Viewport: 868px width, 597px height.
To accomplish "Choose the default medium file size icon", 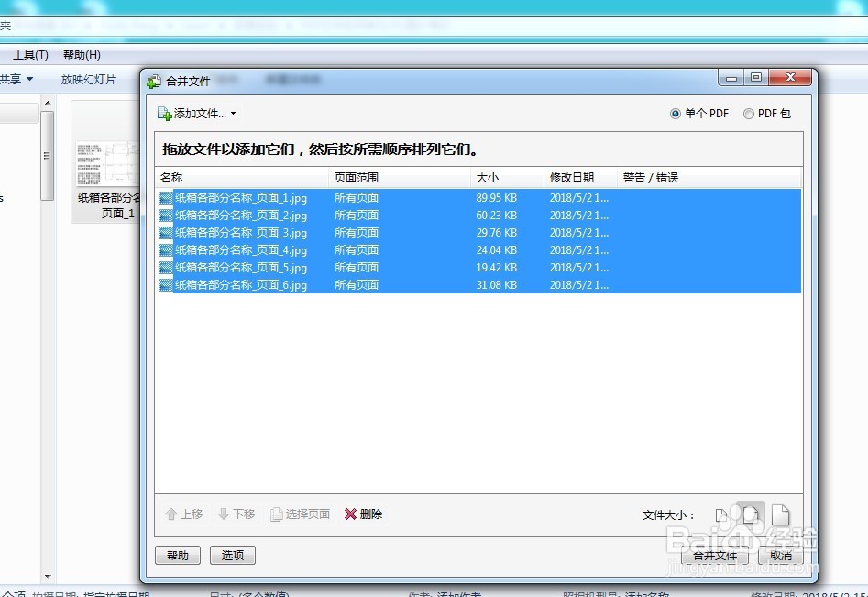I will click(x=750, y=514).
